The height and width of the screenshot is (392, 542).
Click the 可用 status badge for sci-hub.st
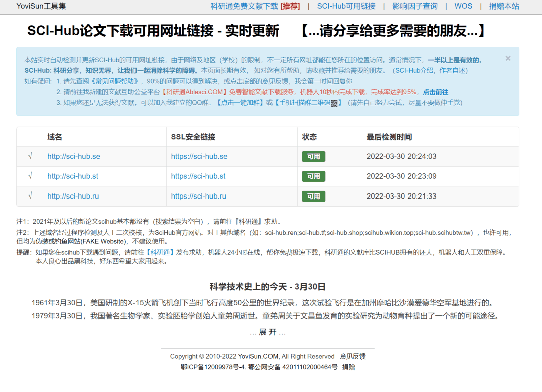point(313,176)
